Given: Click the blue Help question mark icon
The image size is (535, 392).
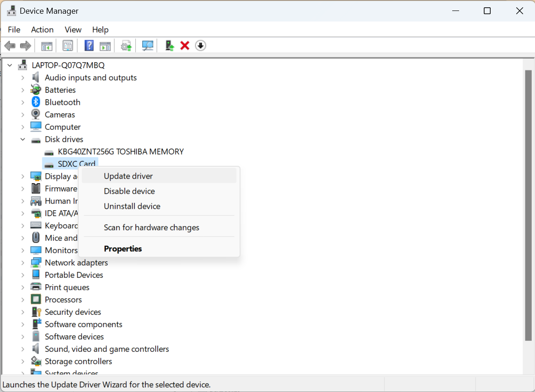Looking at the screenshot, I should (89, 46).
